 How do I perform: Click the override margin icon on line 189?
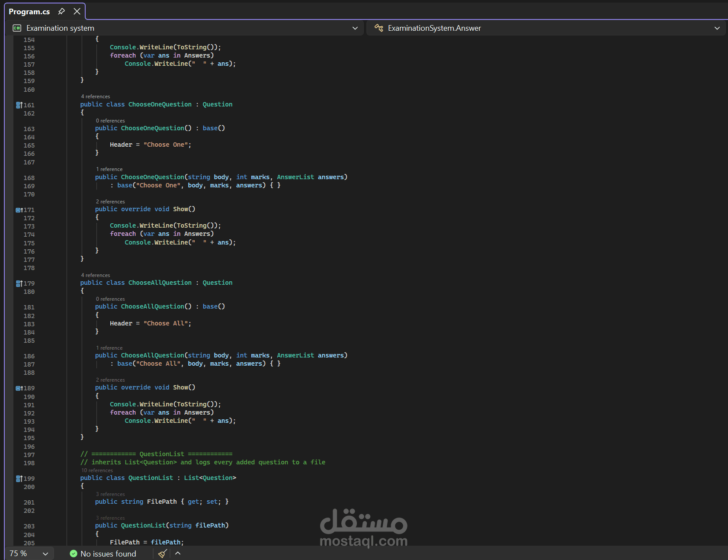pyautogui.click(x=19, y=388)
